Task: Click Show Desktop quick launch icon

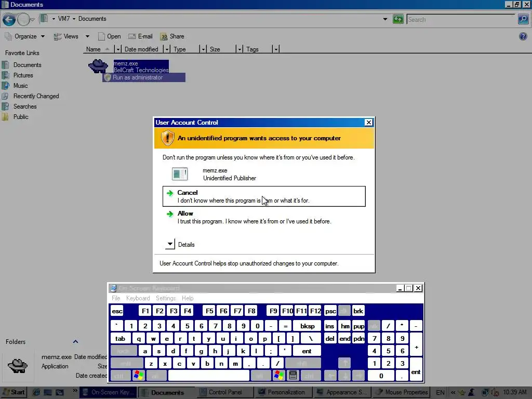Action: coord(48,392)
